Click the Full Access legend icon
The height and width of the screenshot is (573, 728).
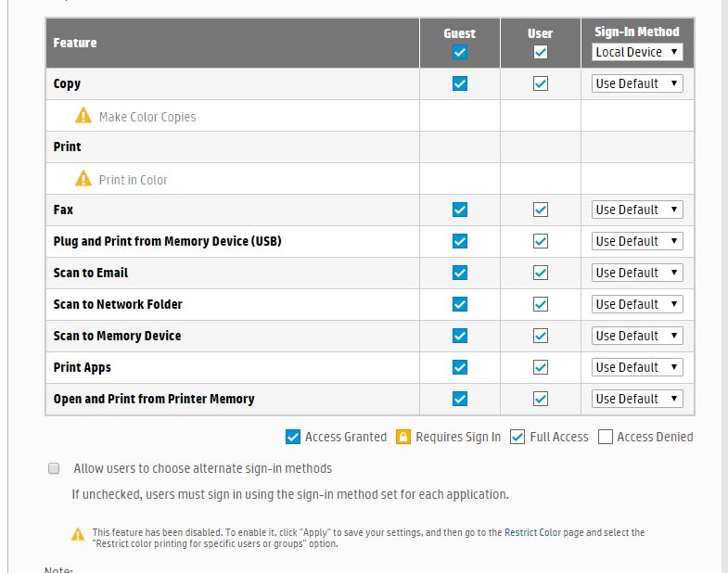pyautogui.click(x=517, y=437)
